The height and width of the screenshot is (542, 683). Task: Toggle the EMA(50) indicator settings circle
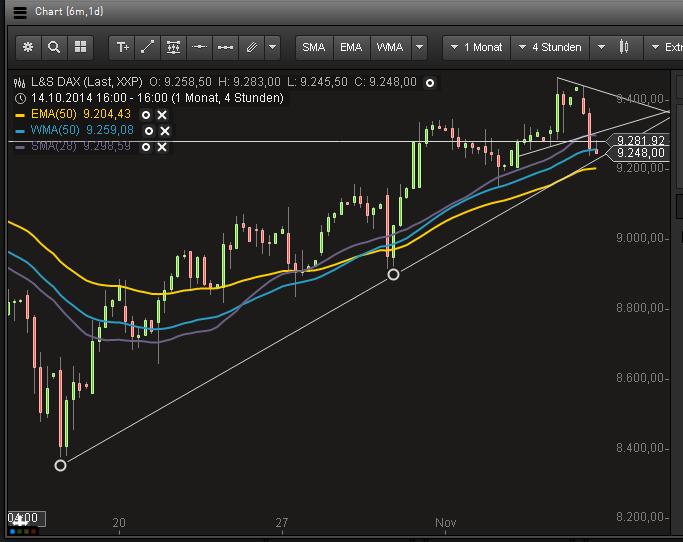pyautogui.click(x=147, y=115)
